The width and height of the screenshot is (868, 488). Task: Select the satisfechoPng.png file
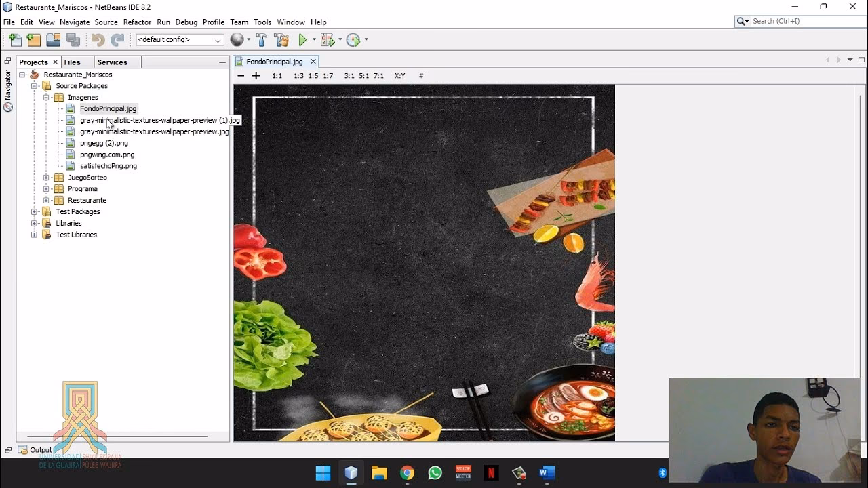[108, 166]
